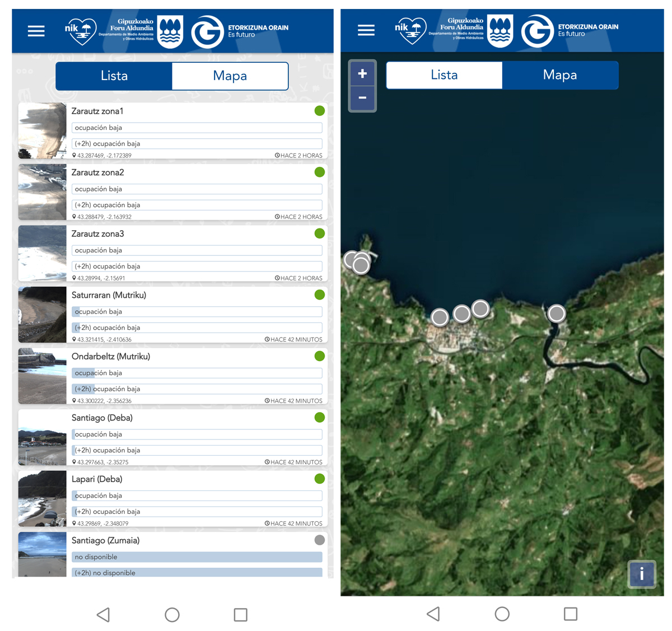This screenshot has width=672, height=631.
Task: Android back button under map screen
Action: 433,614
